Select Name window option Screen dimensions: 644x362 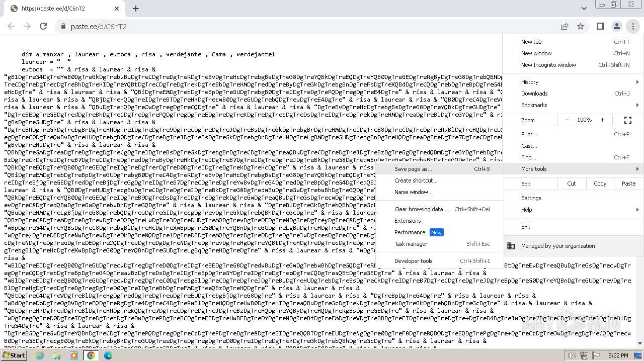click(x=440, y=192)
